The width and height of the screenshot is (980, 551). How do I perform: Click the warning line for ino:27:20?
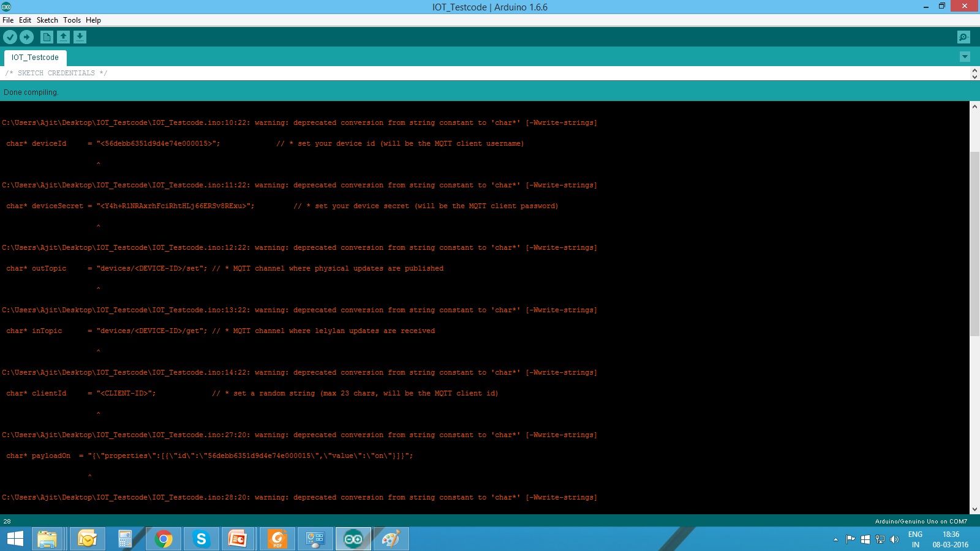point(300,435)
